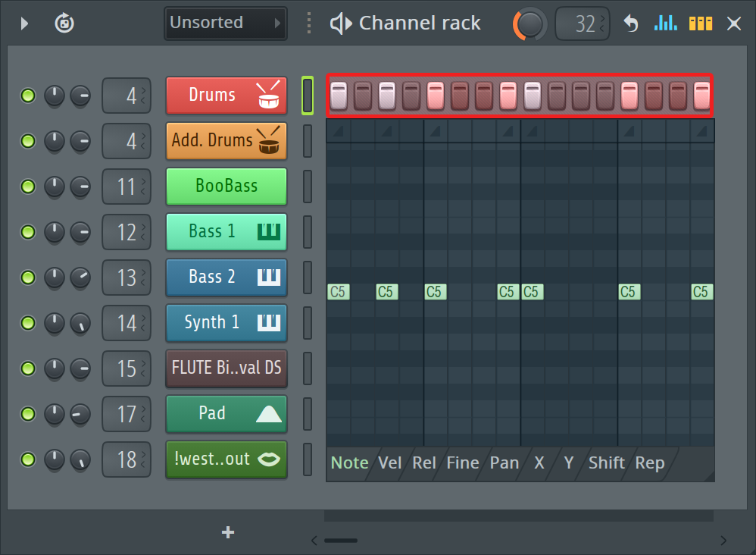756x555 pixels.
Task: Click the loop record circular icon
Action: [64, 24]
